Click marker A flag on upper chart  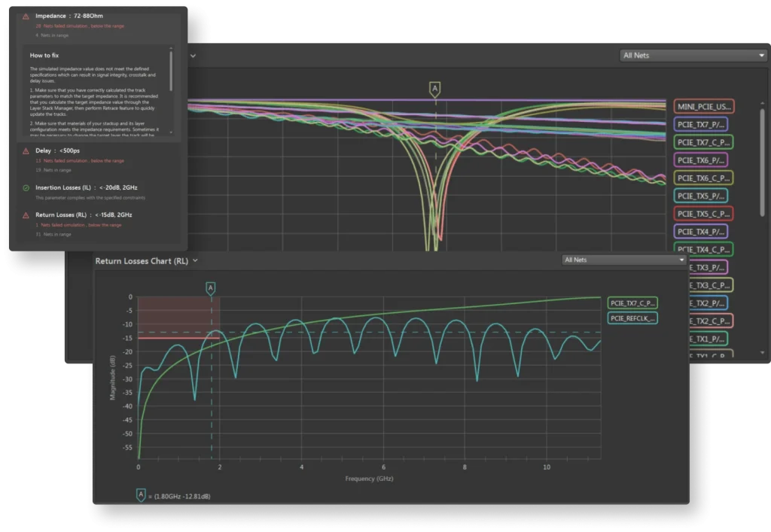tap(434, 90)
